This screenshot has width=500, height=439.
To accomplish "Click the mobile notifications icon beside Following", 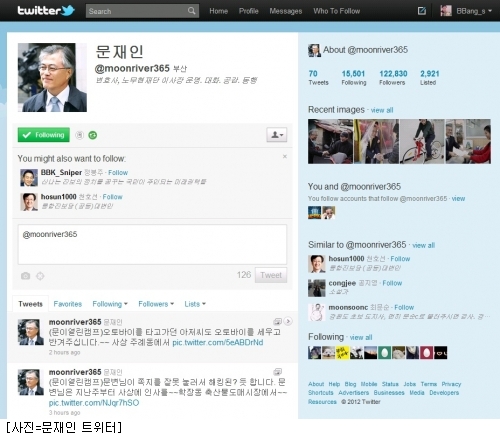I will [79, 135].
